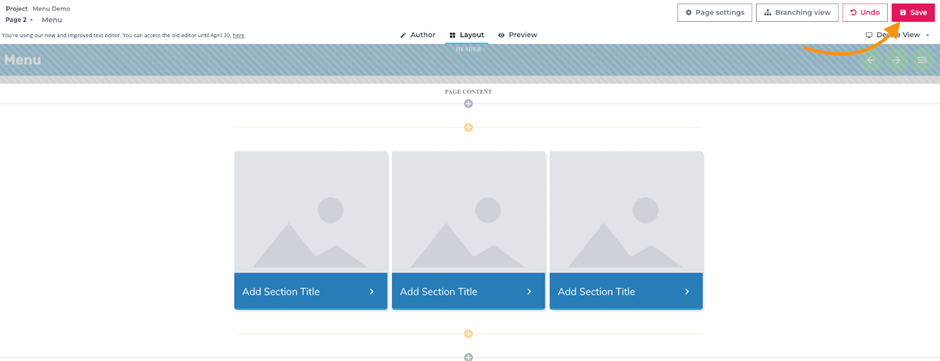The image size is (940, 361).
Task: Click grey plus icon at page bottom
Action: point(468,357)
